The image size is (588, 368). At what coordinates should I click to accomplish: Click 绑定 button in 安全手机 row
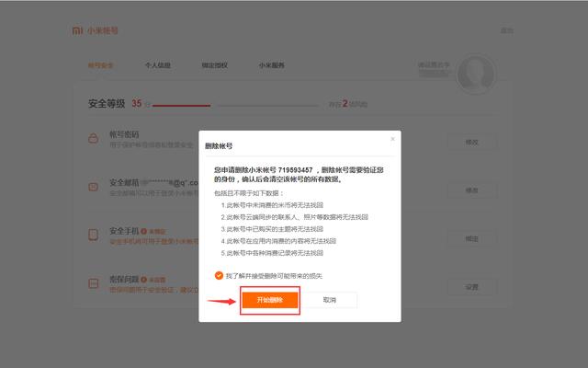[471, 239]
